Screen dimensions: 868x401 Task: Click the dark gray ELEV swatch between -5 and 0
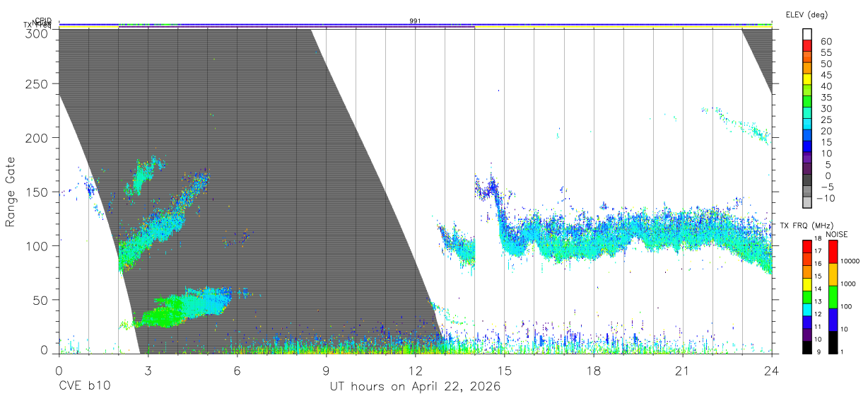coord(807,180)
